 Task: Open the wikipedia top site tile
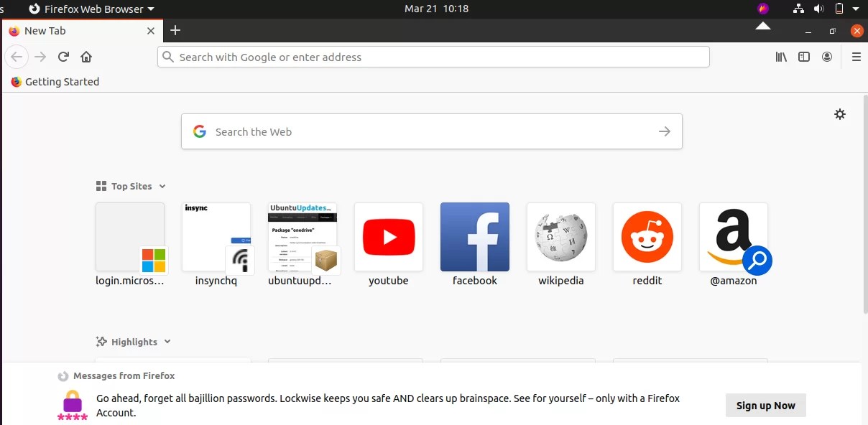pyautogui.click(x=560, y=236)
